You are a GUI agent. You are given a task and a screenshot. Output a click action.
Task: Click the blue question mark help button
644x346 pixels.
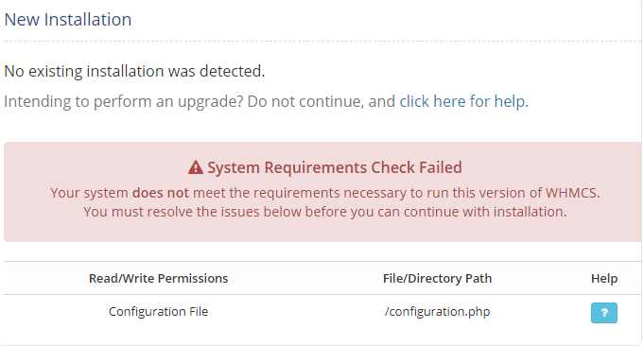pyautogui.click(x=603, y=313)
